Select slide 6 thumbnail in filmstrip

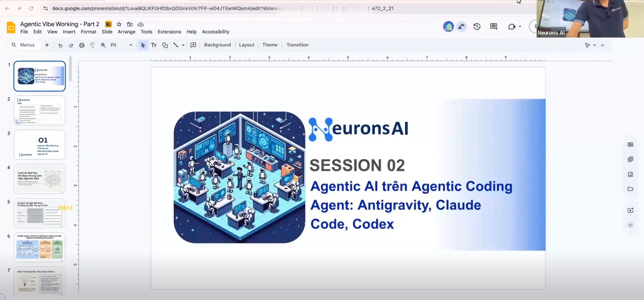pos(39,247)
